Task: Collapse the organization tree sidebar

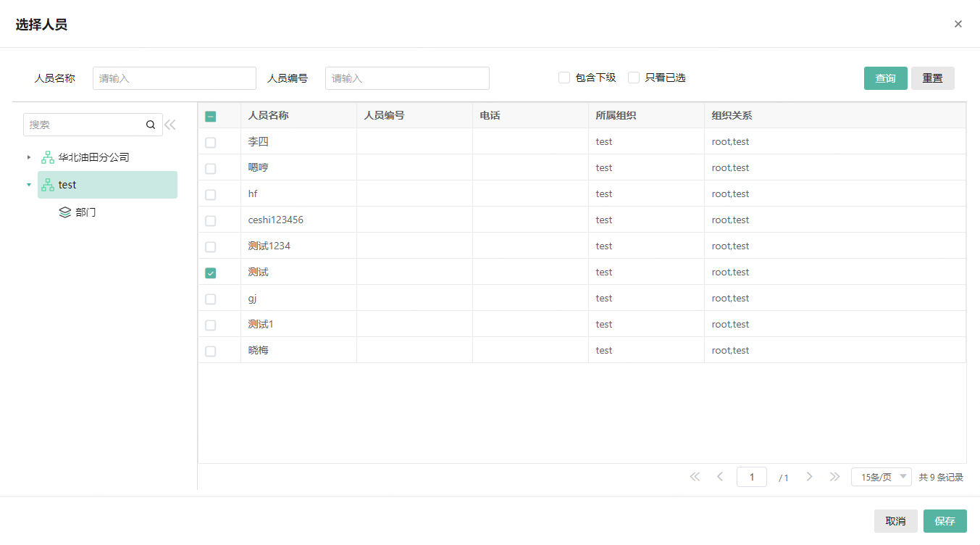Action: point(169,124)
